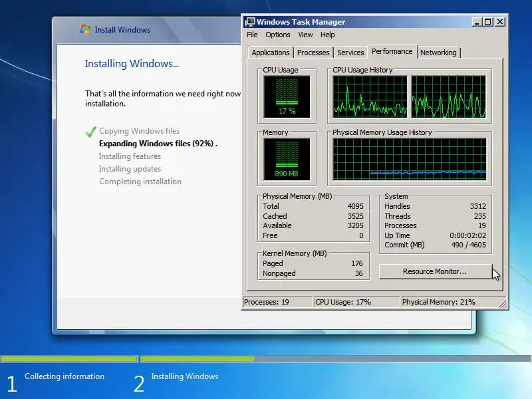Screen dimensions: 532x399
Task: Select the Performance tab
Action: point(392,51)
